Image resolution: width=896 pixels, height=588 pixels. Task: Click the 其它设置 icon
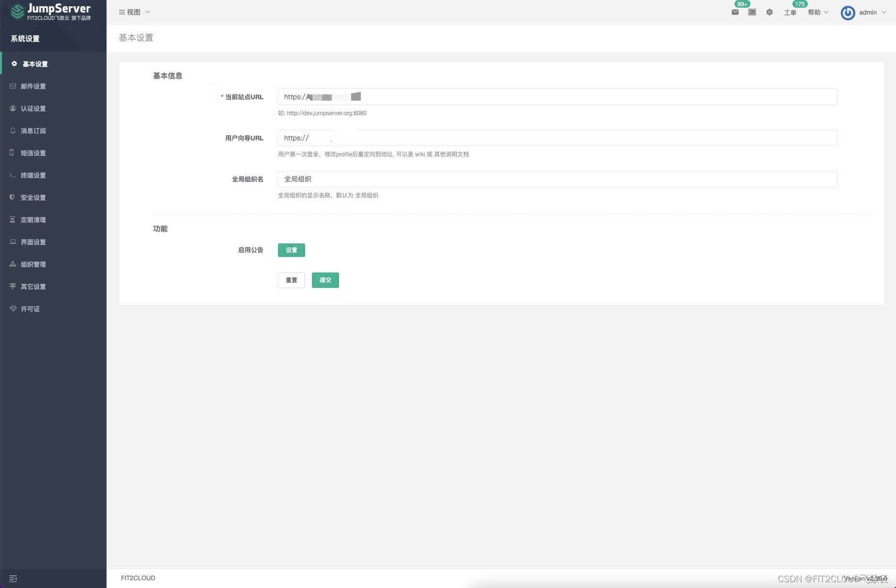pos(13,286)
